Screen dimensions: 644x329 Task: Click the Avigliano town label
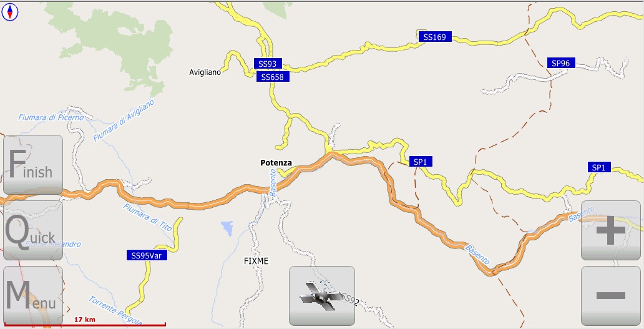pyautogui.click(x=205, y=72)
